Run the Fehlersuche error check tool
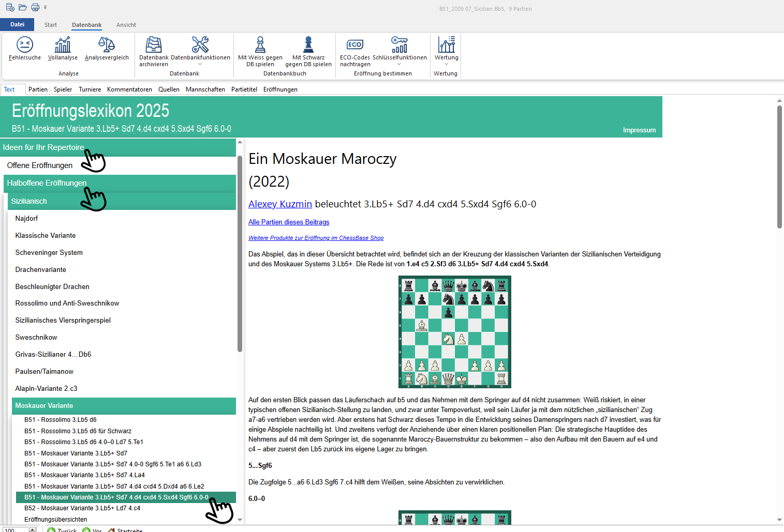This screenshot has width=784, height=532. [25, 49]
